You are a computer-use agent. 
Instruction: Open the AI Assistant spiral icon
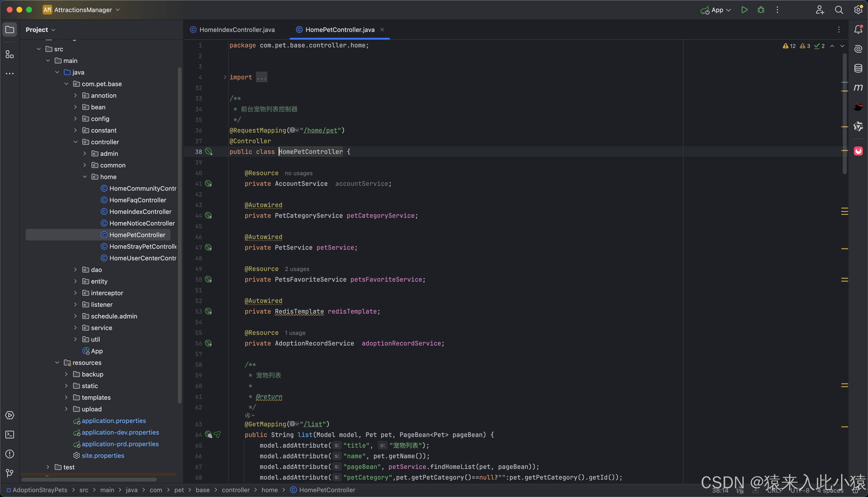pos(858,49)
